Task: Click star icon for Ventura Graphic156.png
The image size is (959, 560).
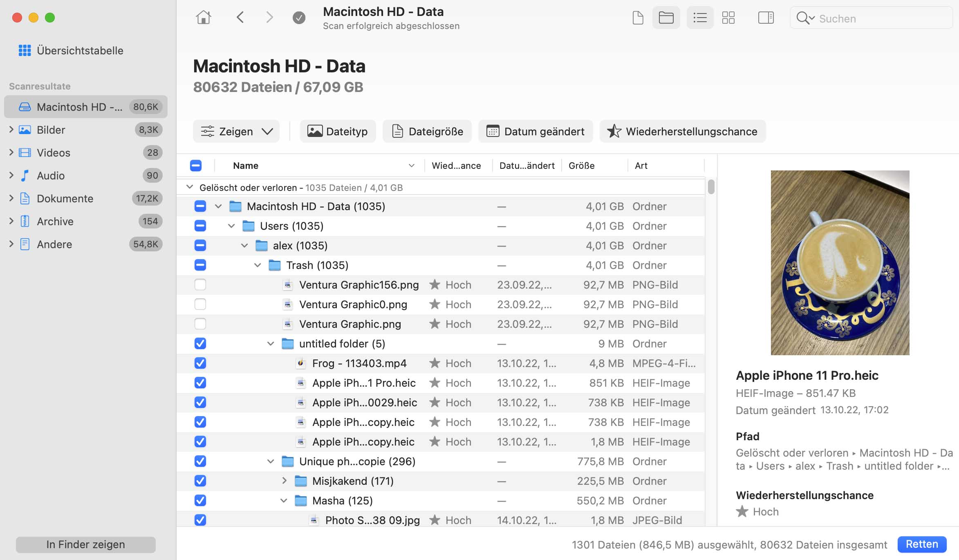Action: pyautogui.click(x=435, y=284)
